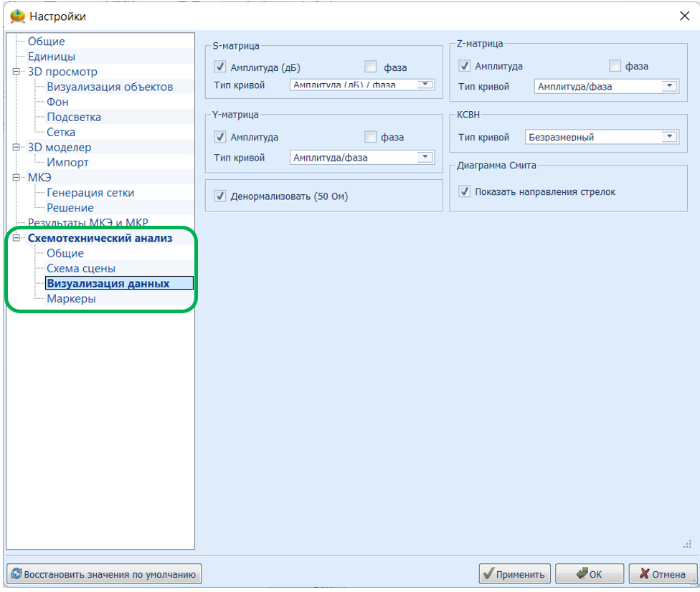Open the Y-матрица Тип кривой dropdown

coord(425,157)
